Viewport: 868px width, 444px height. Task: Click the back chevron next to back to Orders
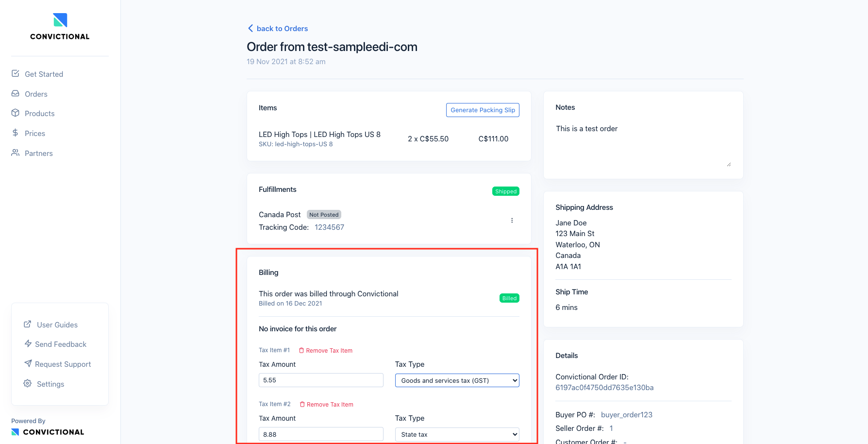point(250,28)
